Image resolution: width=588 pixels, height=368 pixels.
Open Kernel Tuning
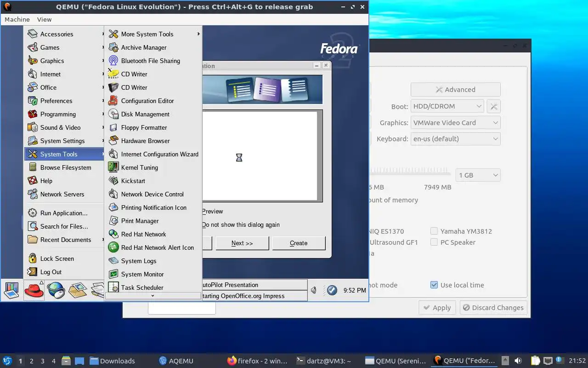point(153,167)
